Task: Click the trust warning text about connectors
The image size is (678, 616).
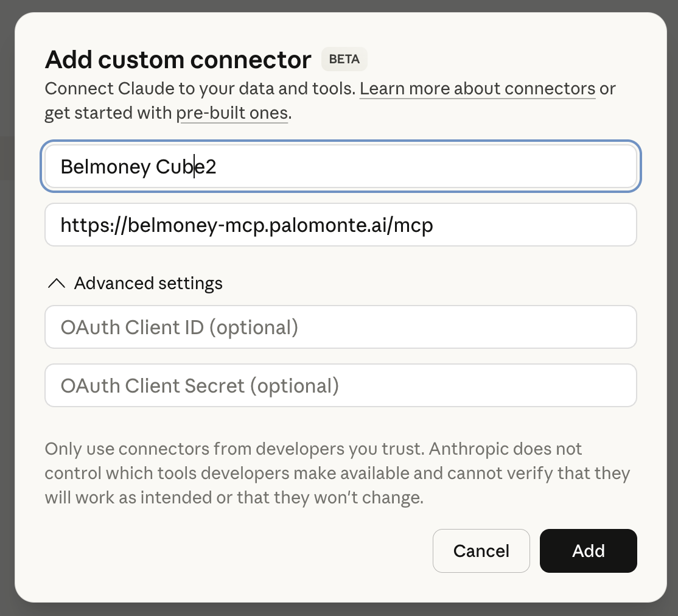Action: click(x=337, y=473)
